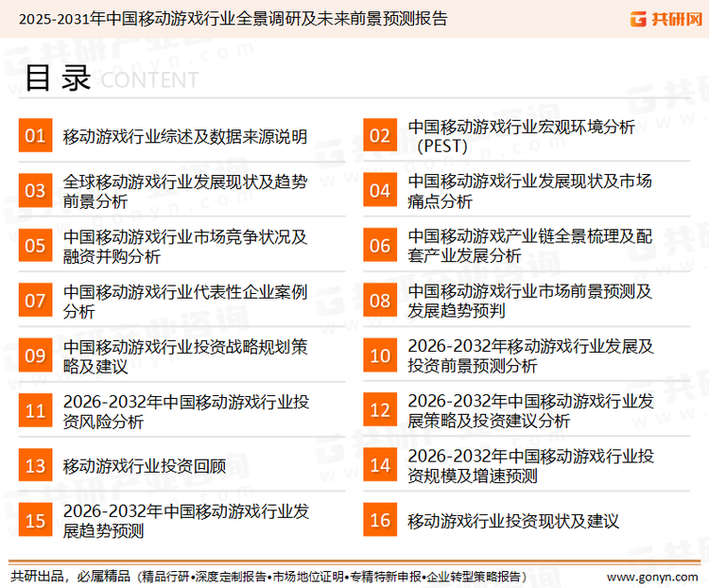709x588 pixels.
Task: Click the orange 16 number box
Action: pyautogui.click(x=380, y=520)
